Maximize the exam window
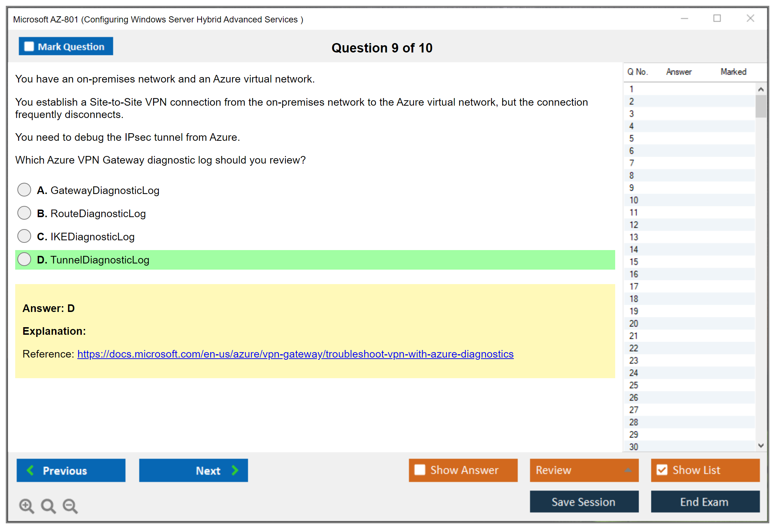The image size is (778, 532). 717,18
